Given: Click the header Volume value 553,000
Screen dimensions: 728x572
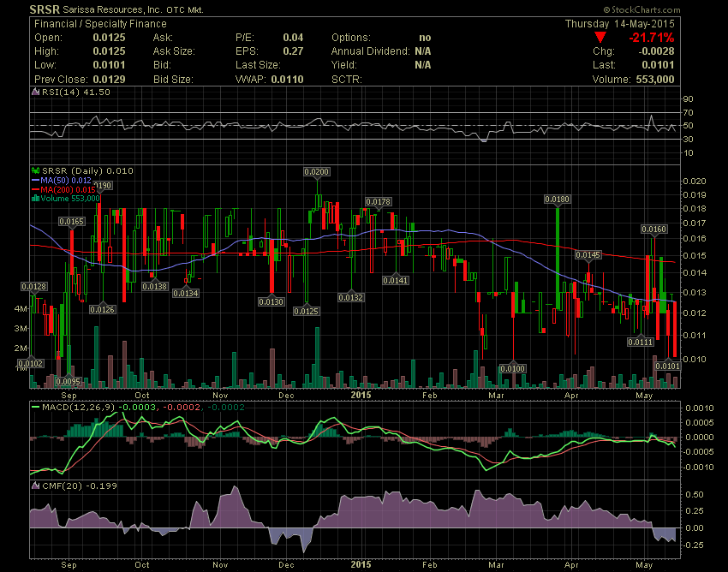Looking at the screenshot, I should 655,80.
